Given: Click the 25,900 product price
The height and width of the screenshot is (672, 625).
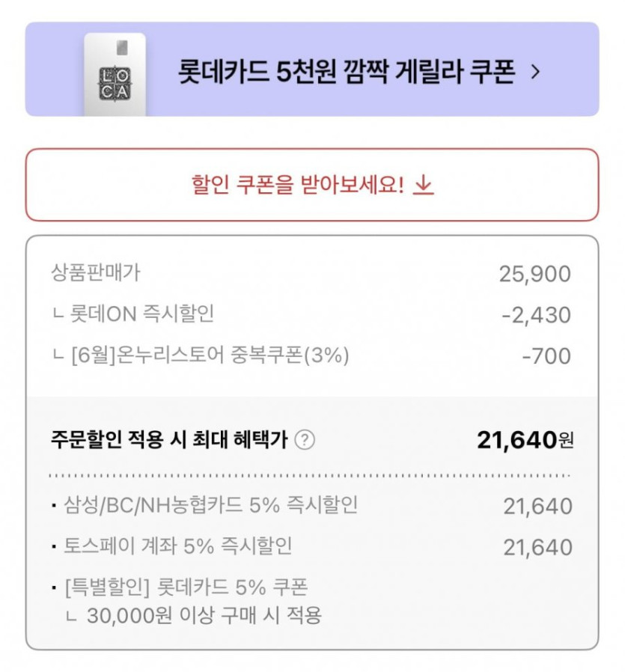Looking at the screenshot, I should [534, 274].
